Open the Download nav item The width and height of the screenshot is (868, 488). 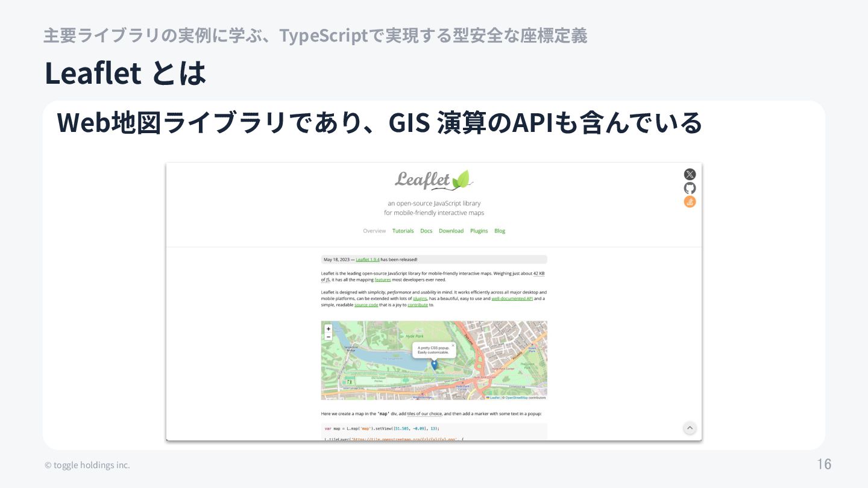click(451, 231)
